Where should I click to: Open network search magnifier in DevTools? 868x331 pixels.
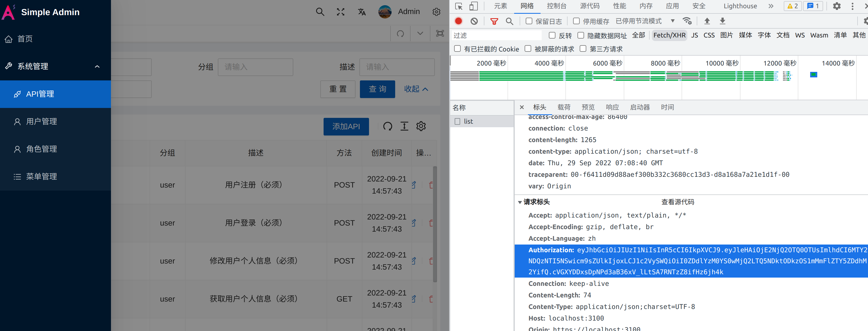509,21
